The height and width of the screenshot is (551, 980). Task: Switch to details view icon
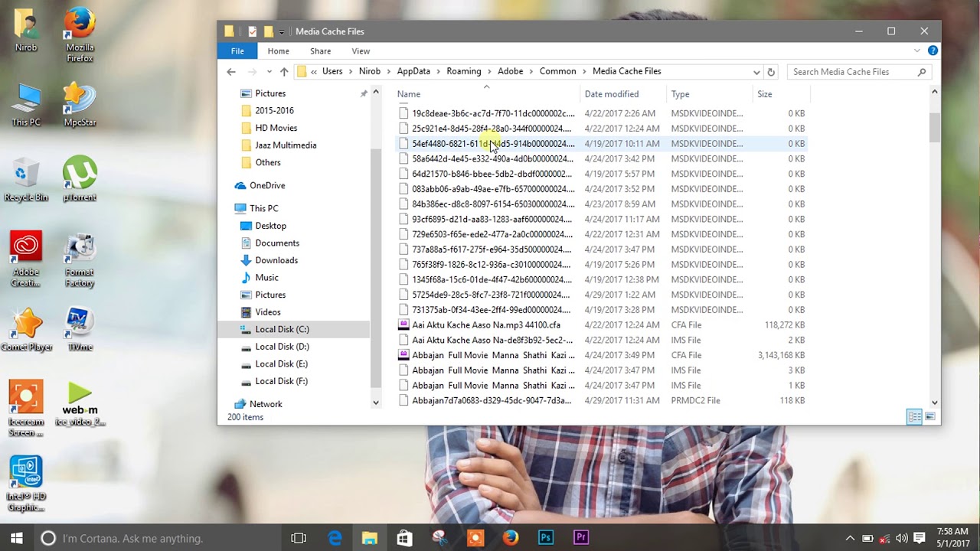click(x=914, y=417)
